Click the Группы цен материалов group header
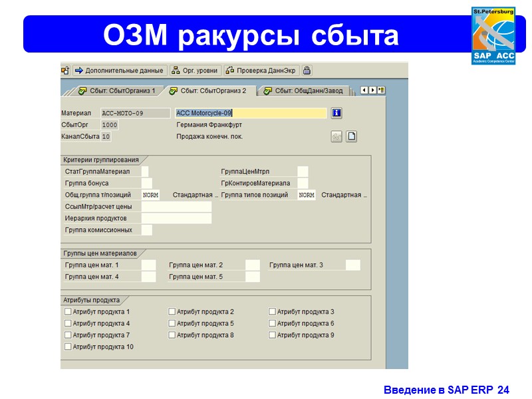Screen dimensions: 532x399 coord(100,253)
